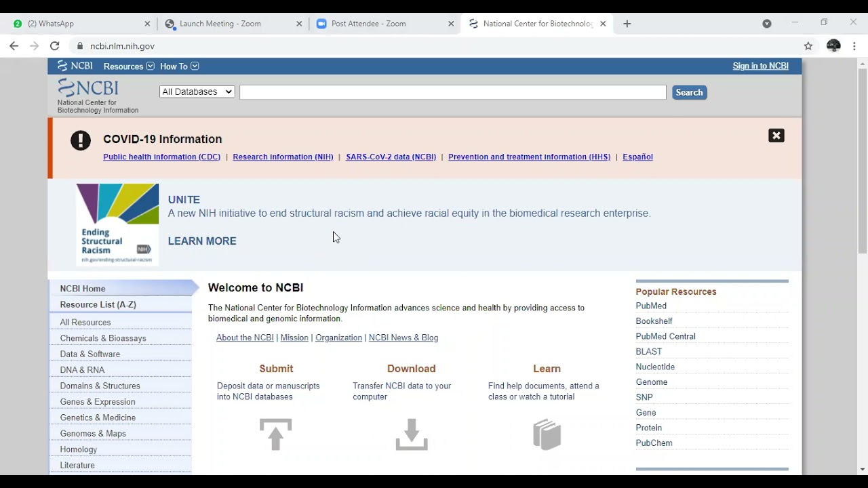The image size is (868, 488).
Task: Open Prevention and treatment information (HHS)
Action: click(x=529, y=157)
